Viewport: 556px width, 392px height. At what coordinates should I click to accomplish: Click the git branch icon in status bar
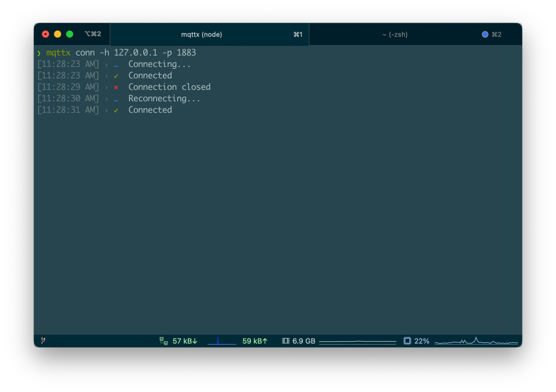[43, 340]
